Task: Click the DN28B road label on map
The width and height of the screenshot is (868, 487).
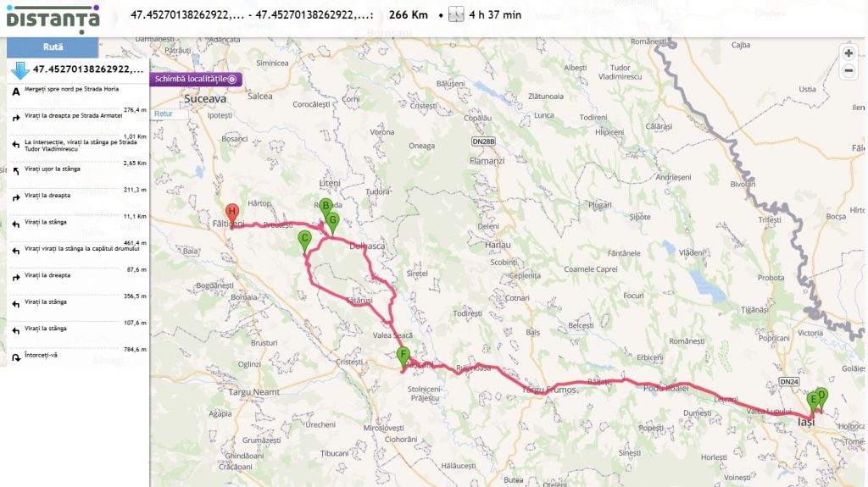Action: [482, 141]
